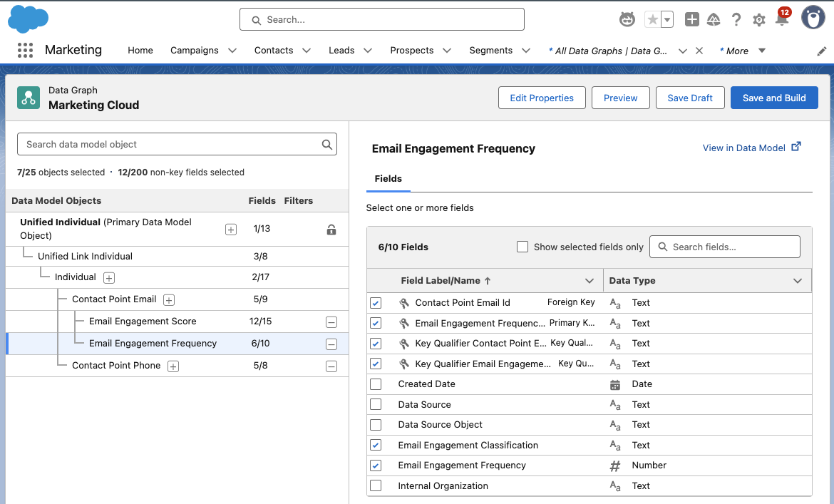Click plus icon beside Contact Point Email
Viewport: 834px width, 504px height.
[169, 300]
